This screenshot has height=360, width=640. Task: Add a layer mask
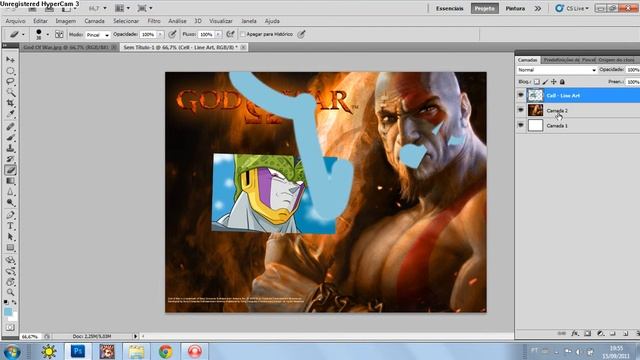[587, 333]
